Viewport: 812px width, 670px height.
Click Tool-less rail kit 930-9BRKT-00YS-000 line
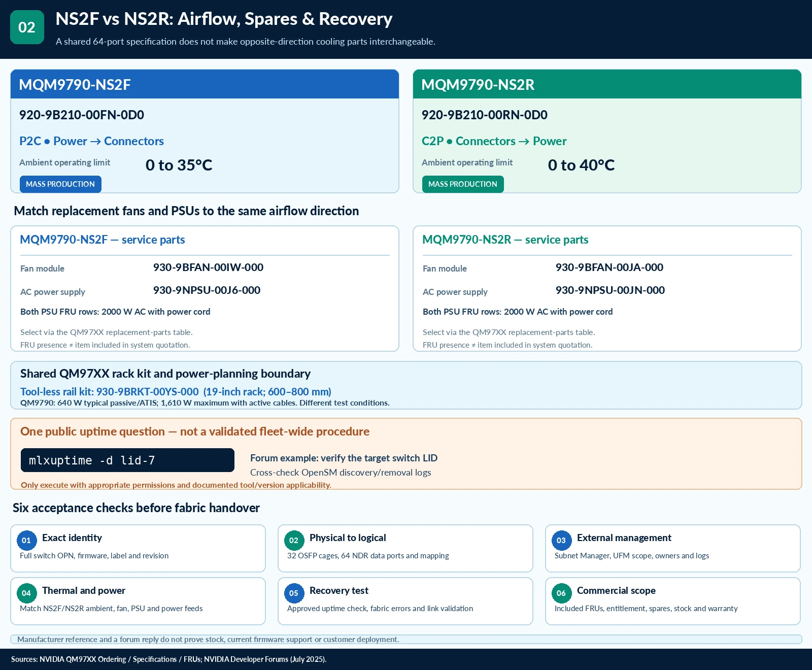coord(176,392)
